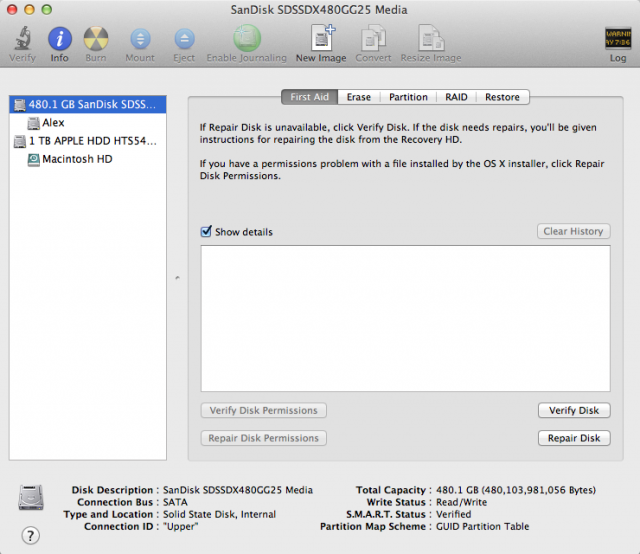Click the Eject toolbar icon
The height and width of the screenshot is (554, 640).
point(184,39)
